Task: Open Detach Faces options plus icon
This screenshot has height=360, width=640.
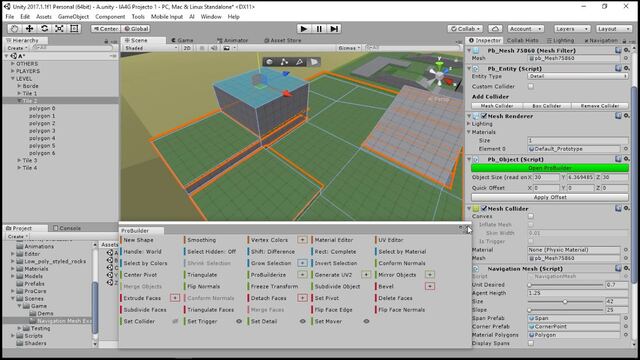Action: click(x=302, y=298)
